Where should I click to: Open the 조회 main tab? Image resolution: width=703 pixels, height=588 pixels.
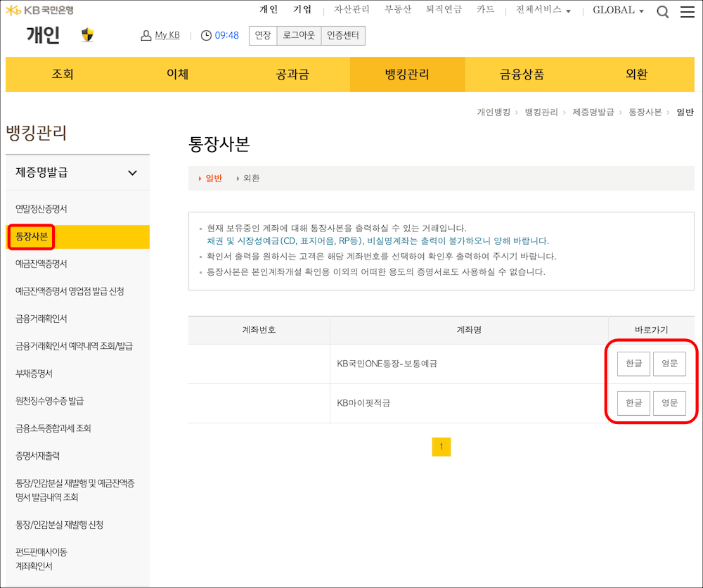[x=63, y=75]
